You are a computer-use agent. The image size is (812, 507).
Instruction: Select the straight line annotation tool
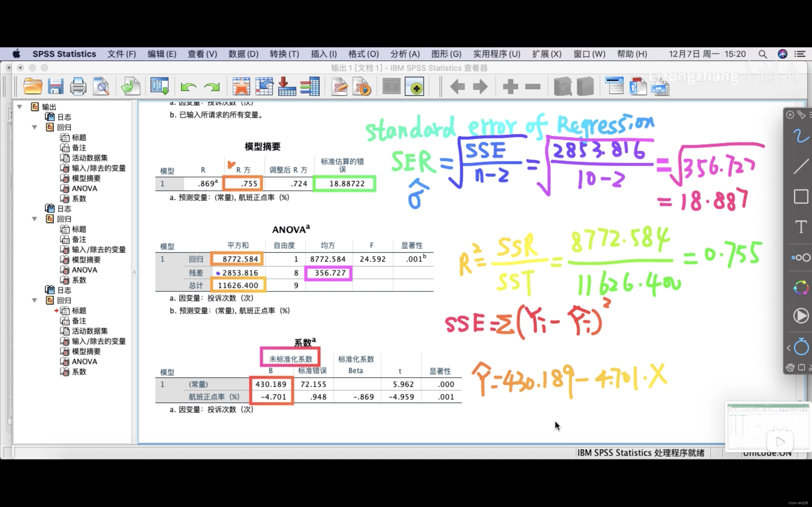click(801, 167)
